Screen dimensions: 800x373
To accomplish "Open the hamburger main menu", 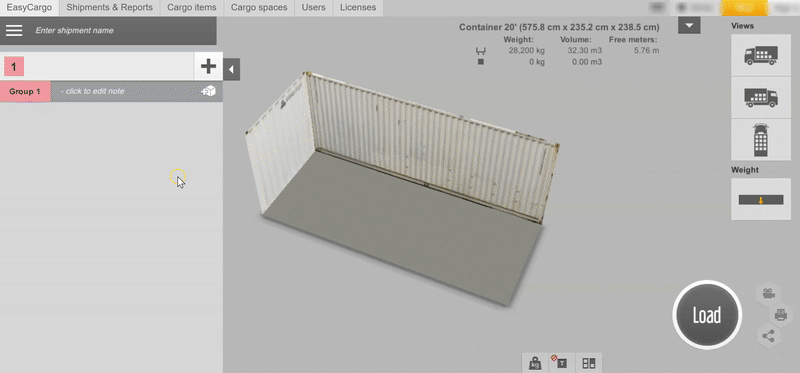I will click(x=14, y=31).
